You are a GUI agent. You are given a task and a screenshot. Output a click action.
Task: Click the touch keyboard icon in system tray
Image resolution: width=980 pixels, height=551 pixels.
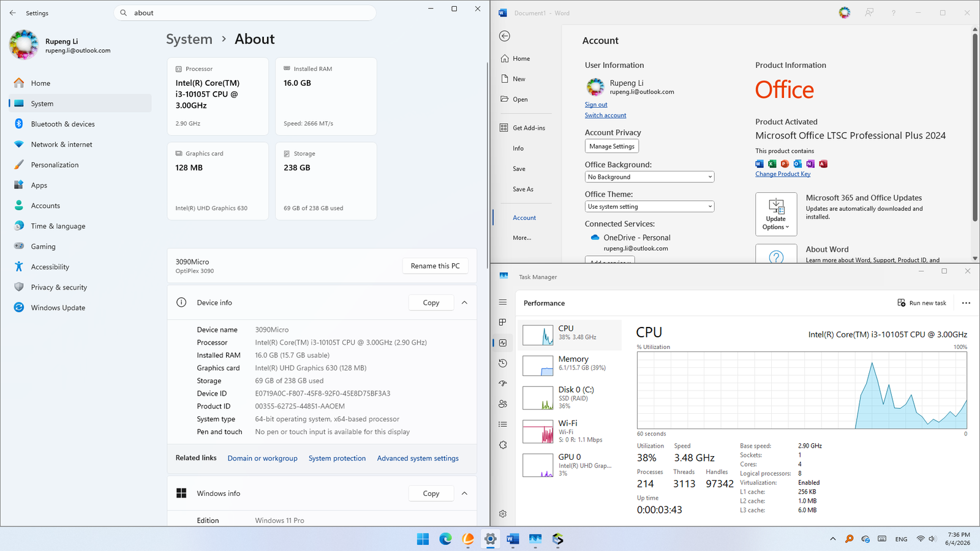pyautogui.click(x=882, y=539)
